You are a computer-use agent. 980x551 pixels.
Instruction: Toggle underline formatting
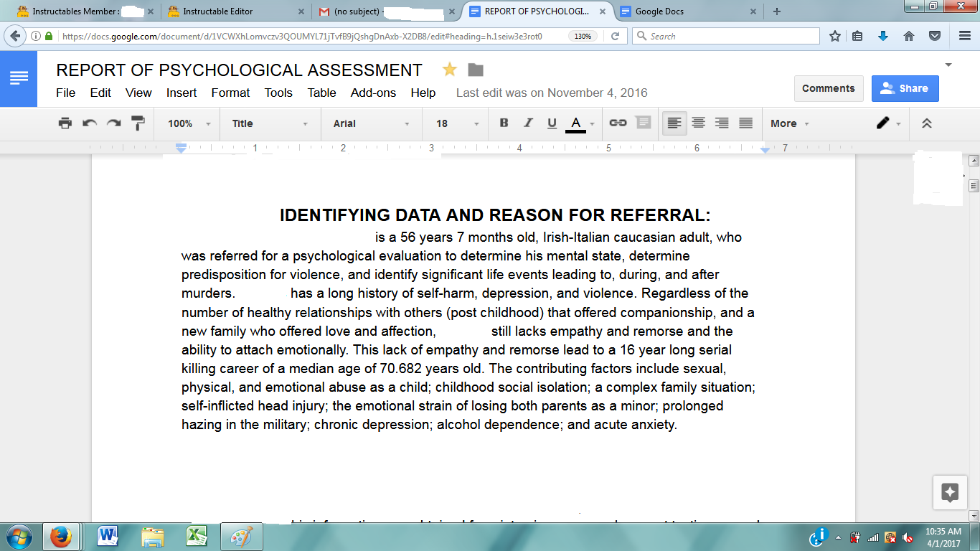pyautogui.click(x=552, y=123)
